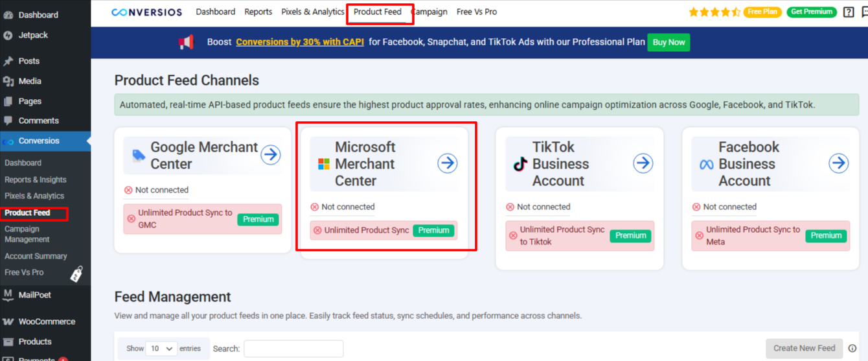The width and height of the screenshot is (868, 361).
Task: Click the Get Premium button
Action: tap(811, 12)
